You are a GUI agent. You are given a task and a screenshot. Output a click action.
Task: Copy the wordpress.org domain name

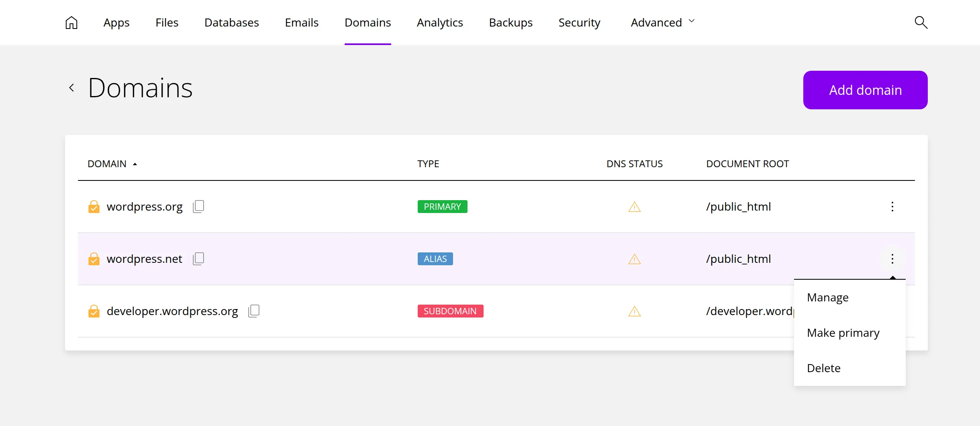(198, 207)
